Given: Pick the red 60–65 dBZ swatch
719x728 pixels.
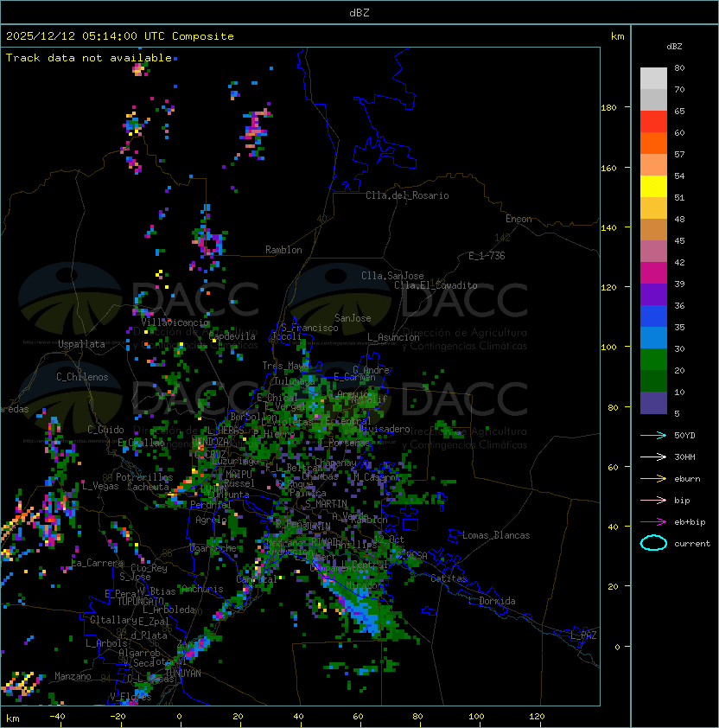Looking at the screenshot, I should click(x=653, y=122).
